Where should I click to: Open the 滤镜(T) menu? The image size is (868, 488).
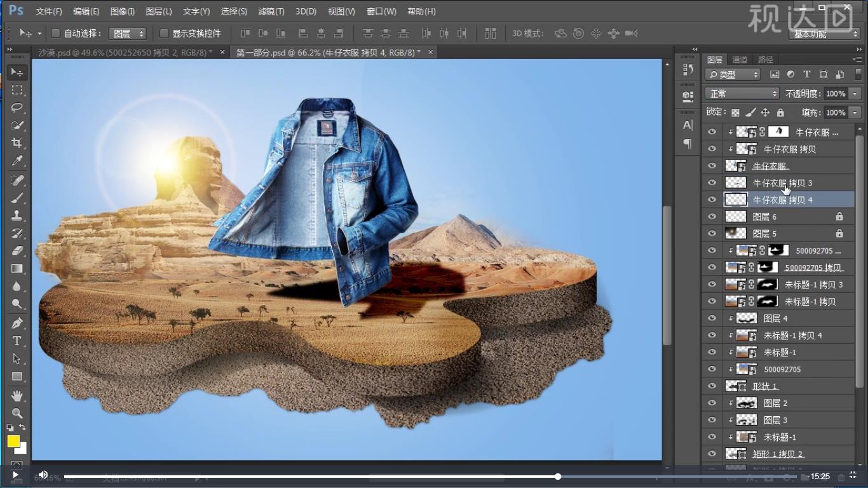271,11
